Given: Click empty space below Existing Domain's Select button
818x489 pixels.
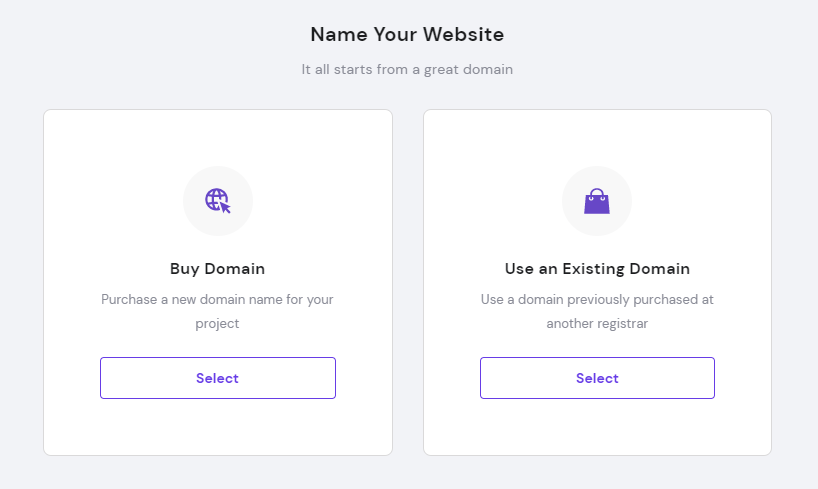Looking at the screenshot, I should coord(597,428).
